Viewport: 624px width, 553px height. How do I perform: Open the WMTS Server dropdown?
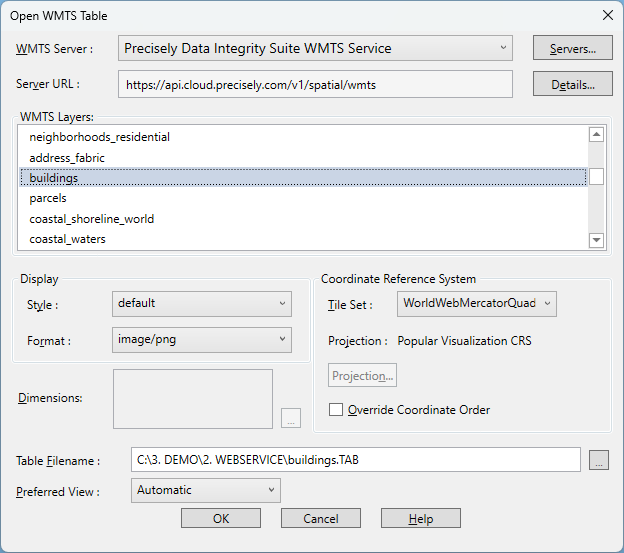tap(315, 48)
